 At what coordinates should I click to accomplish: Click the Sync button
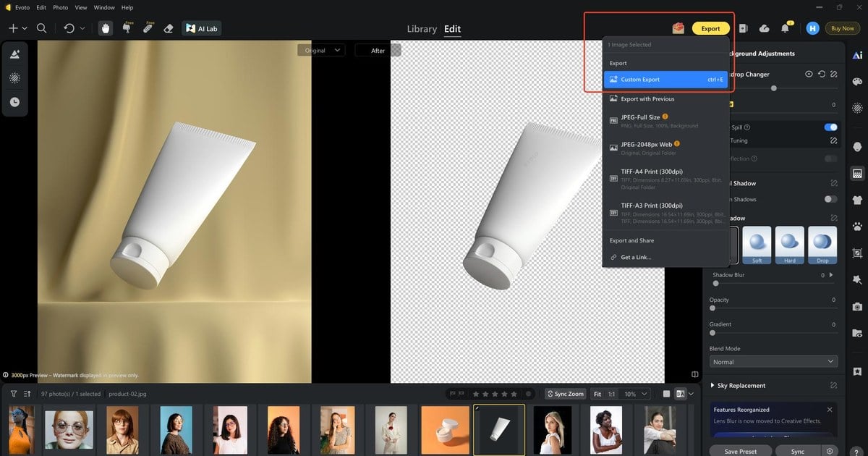point(798,451)
